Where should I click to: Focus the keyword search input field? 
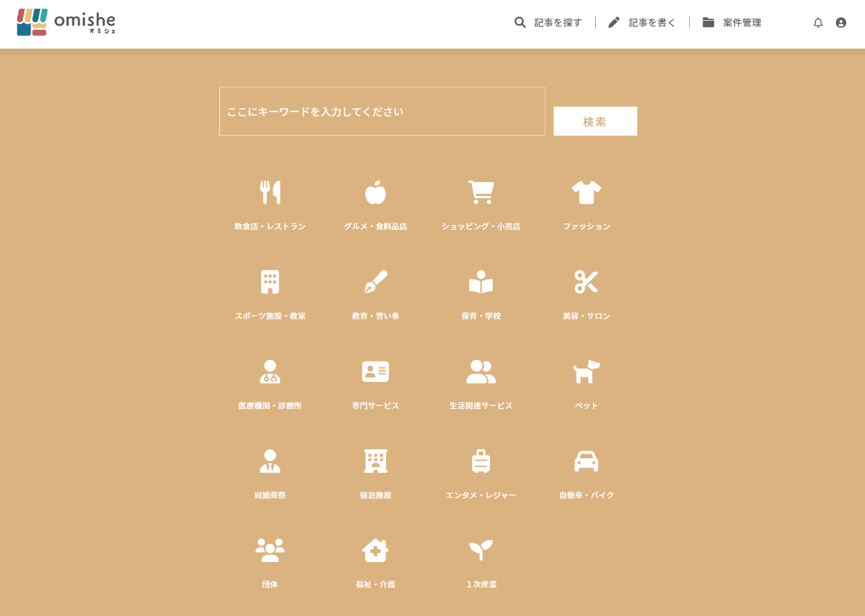click(382, 111)
